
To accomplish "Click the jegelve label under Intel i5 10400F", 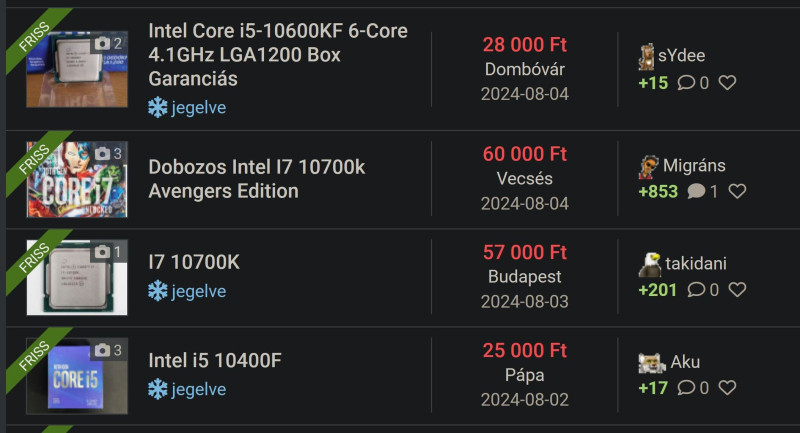I will pos(198,389).
